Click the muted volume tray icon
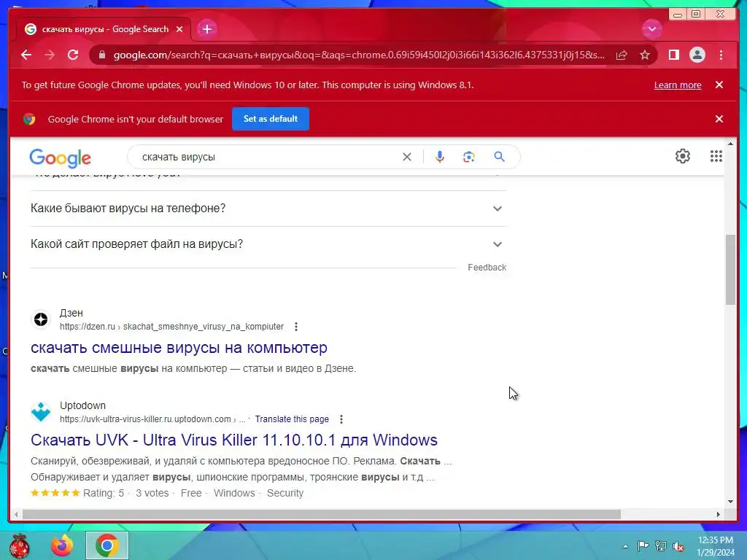 pos(678,546)
